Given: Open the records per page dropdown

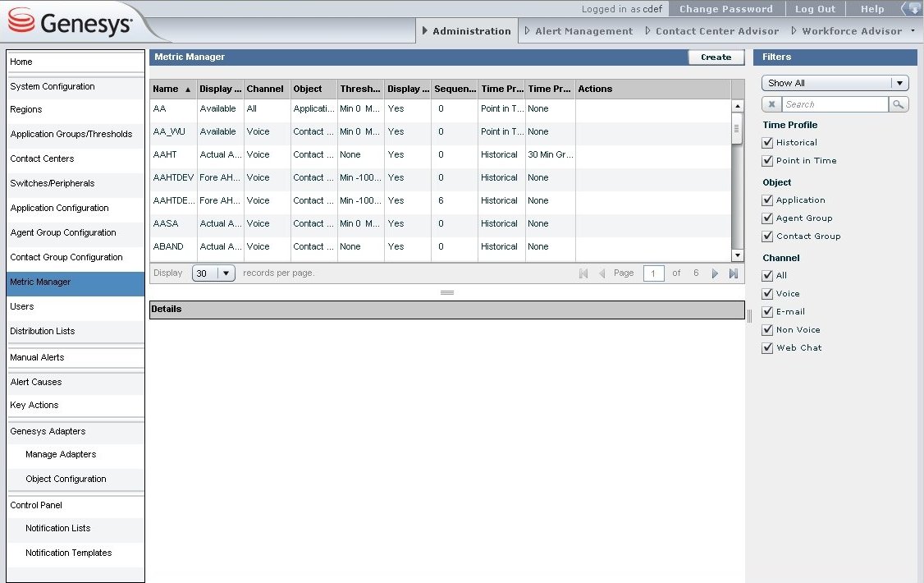Looking at the screenshot, I should 213,273.
